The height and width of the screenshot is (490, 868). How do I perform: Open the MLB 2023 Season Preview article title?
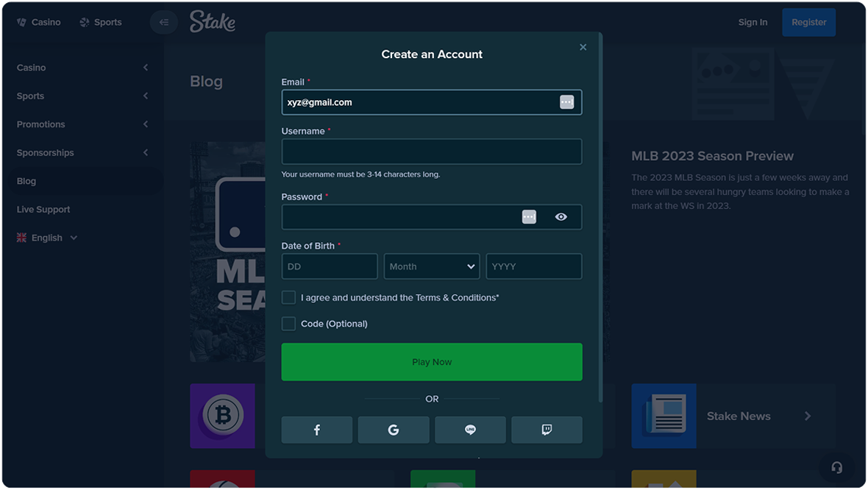[x=713, y=156]
